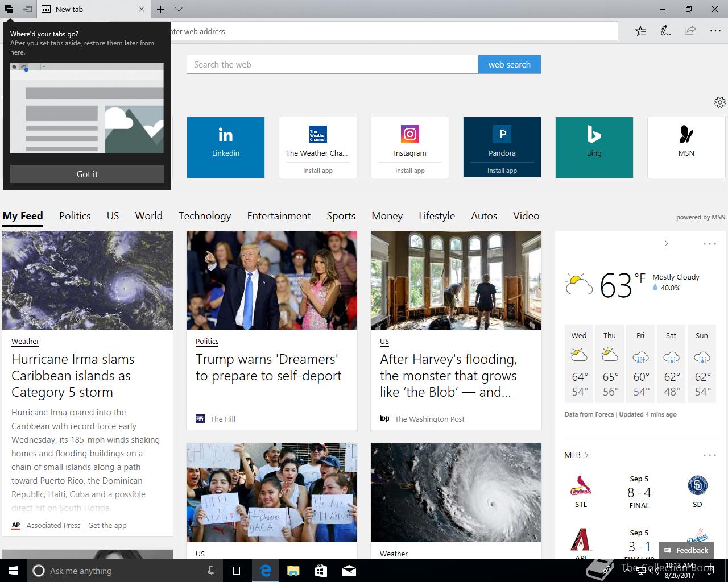Open Trump warns 'Dreamers' headline

[268, 368]
